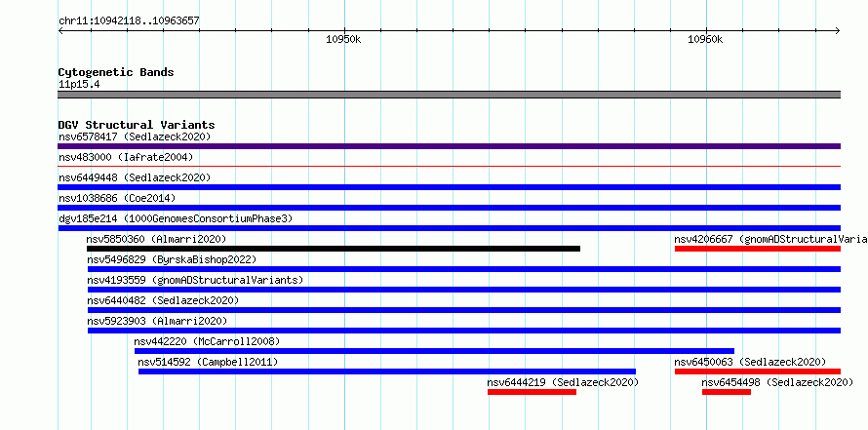868x430 pixels.
Task: Select the thin red nsv483000 variant line
Action: (x=449, y=166)
